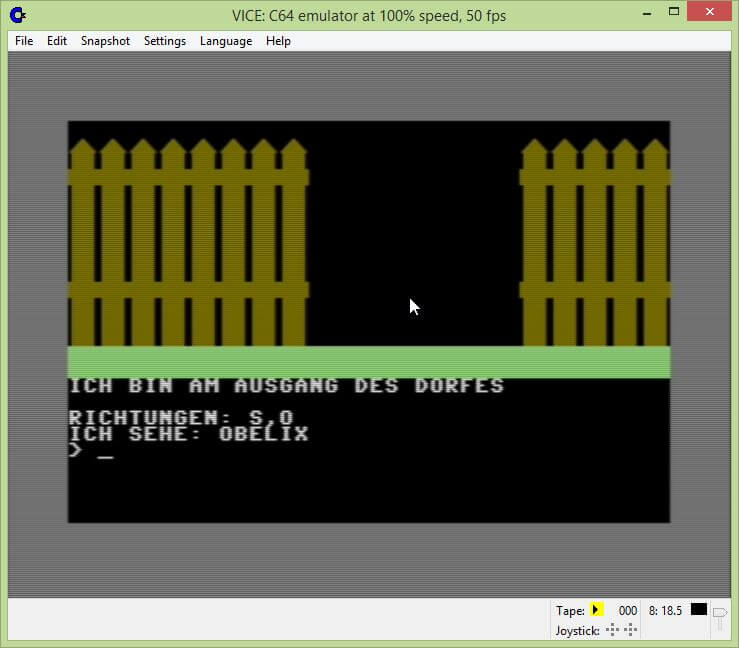Click the ICH SEHE: OBELIX line
This screenshot has width=739, height=648.
click(189, 434)
